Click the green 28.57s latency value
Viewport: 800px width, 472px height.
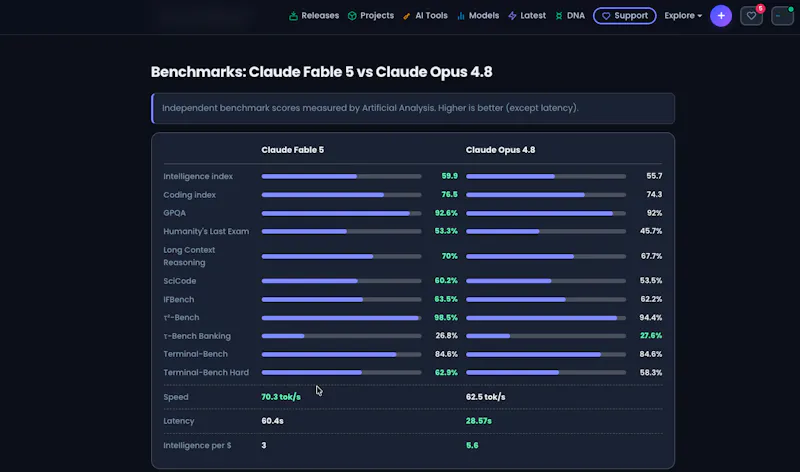tap(479, 421)
